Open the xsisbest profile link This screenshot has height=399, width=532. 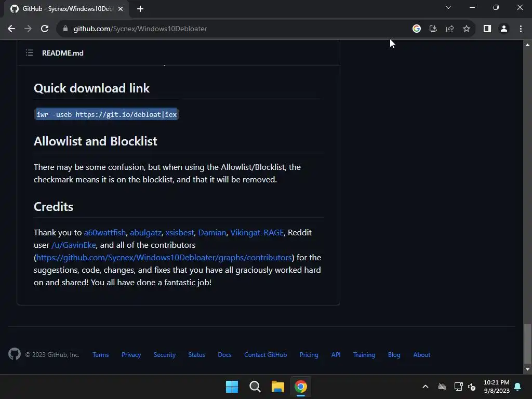[x=179, y=232]
